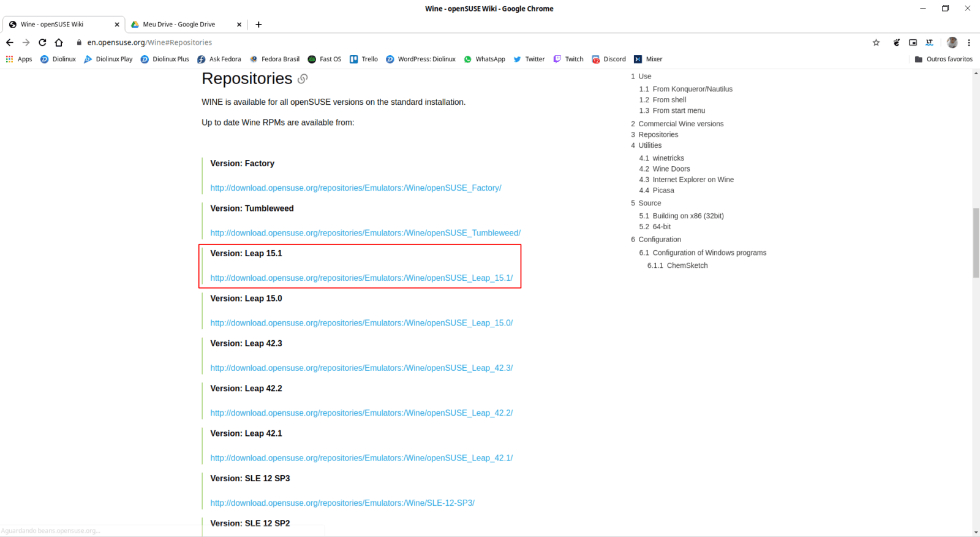Jump to 'Building on x86 (32bit)' in contents
The height and width of the screenshot is (537, 980).
coord(682,216)
